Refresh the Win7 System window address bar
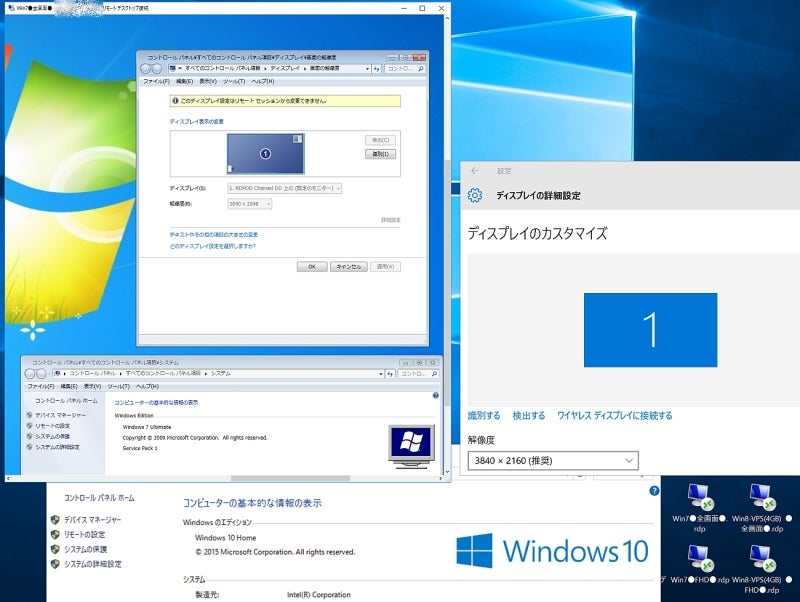The height and width of the screenshot is (602, 800). coord(390,374)
